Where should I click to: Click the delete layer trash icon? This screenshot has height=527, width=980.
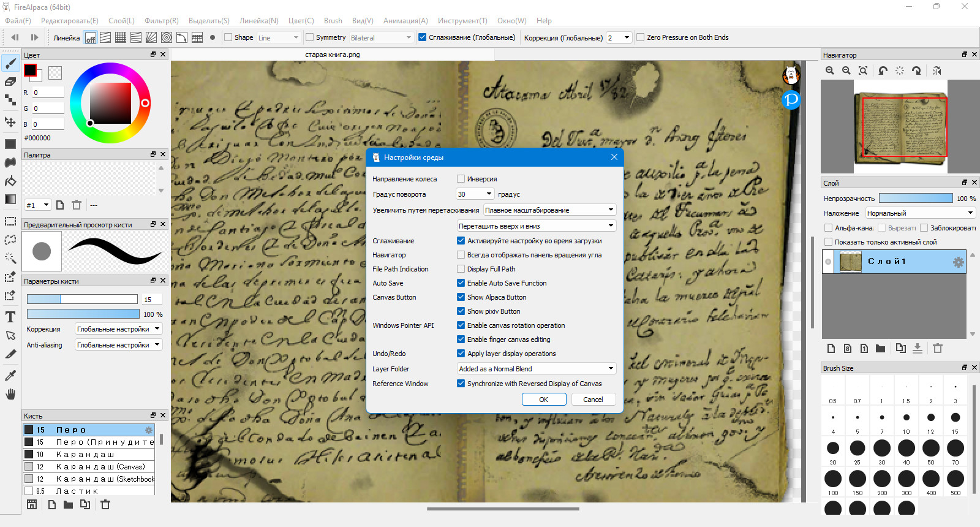click(938, 348)
